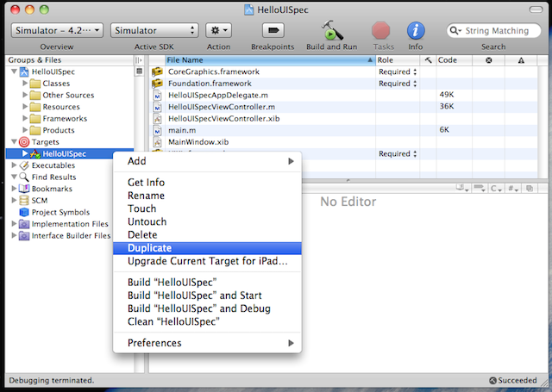This screenshot has height=392, width=552.
Task: Expand the Products folder
Action: tap(25, 130)
